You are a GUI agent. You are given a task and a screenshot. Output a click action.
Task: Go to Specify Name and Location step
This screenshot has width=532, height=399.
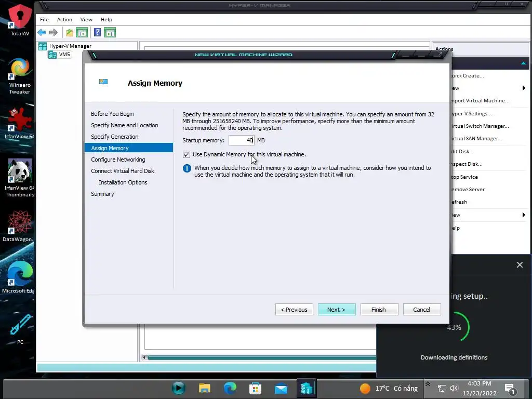tap(125, 125)
